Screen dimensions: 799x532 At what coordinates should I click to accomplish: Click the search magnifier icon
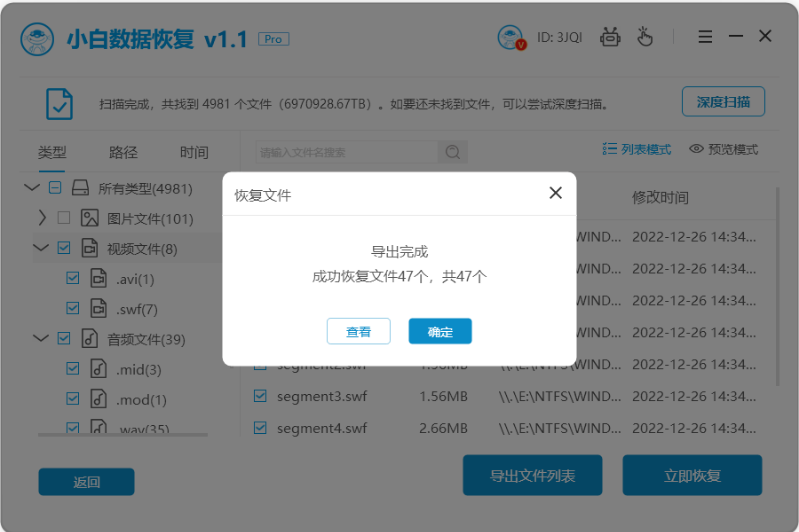(x=453, y=152)
